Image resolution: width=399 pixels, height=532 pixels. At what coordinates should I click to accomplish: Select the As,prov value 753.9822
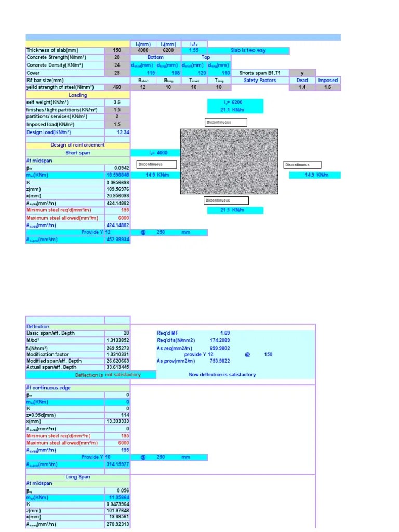tap(220, 361)
